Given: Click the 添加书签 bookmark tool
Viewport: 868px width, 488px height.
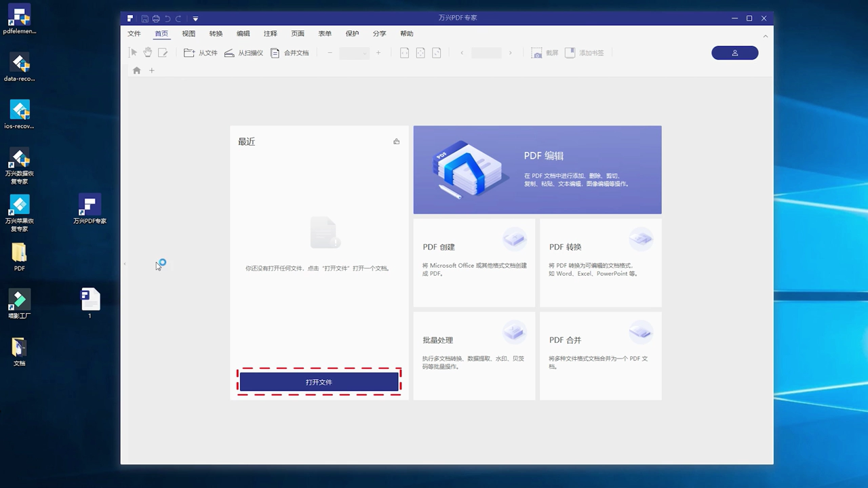Looking at the screenshot, I should tap(585, 53).
